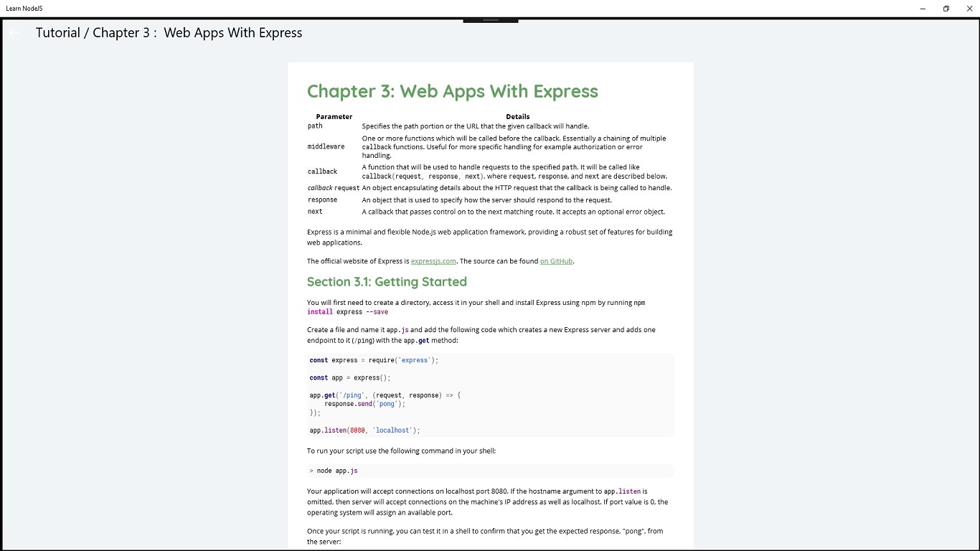980x551 pixels.
Task: Select the 'callback' parameter cell
Action: coord(322,172)
